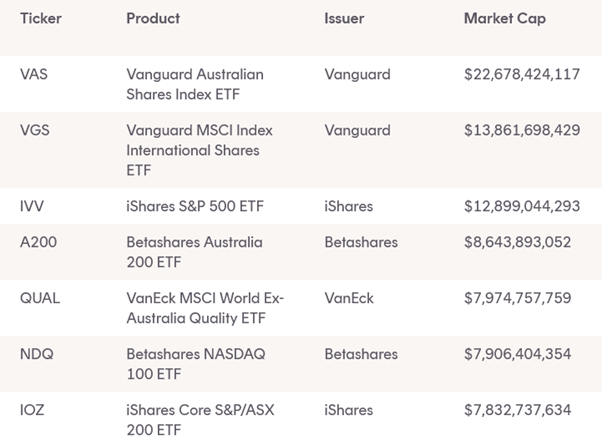The height and width of the screenshot is (441, 602).
Task: Click the Market Cap column header
Action: click(505, 19)
